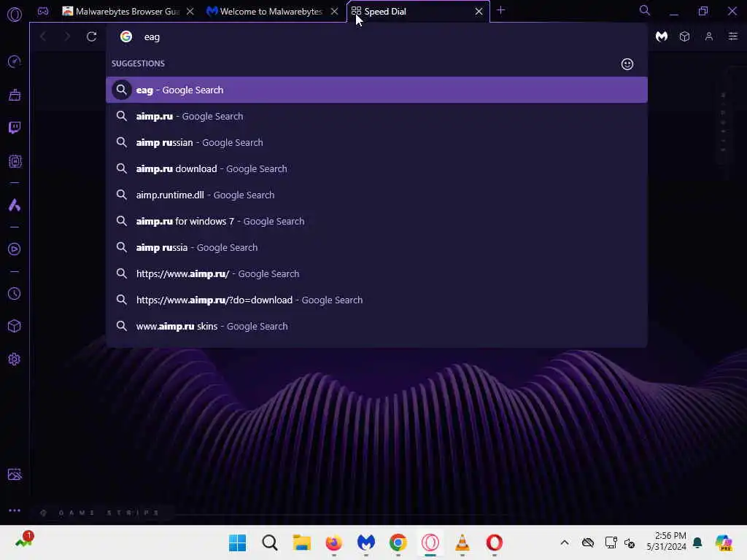Viewport: 747px width, 560px height.
Task: Open Extensions cube in sidebar
Action: [x=15, y=326]
